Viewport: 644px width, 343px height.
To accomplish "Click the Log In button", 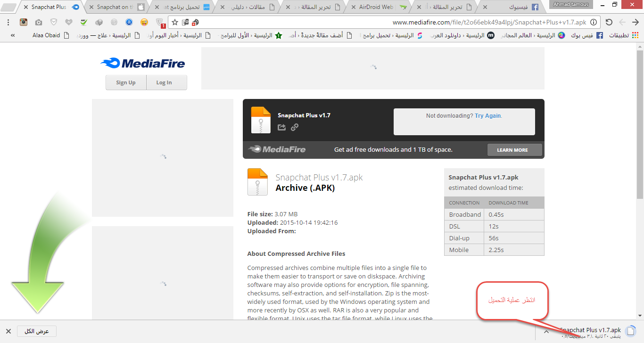I will (x=164, y=82).
